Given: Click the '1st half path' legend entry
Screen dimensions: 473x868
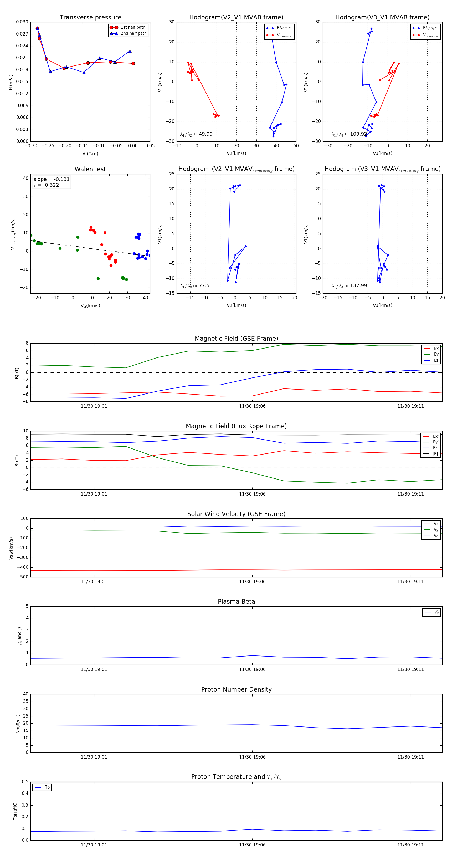Looking at the screenshot, I should 128,27.
